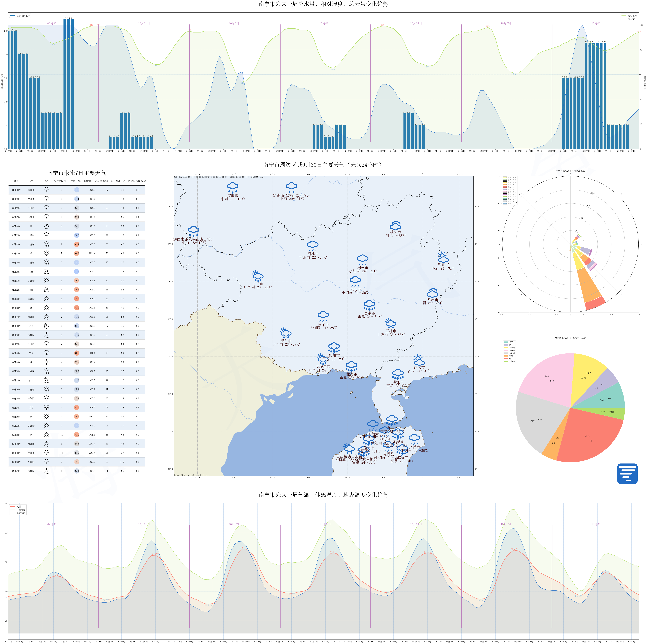This screenshot has height=644, width=647.
Task: Click the thunderstorm icon above 贵港市
Action: click(x=369, y=306)
